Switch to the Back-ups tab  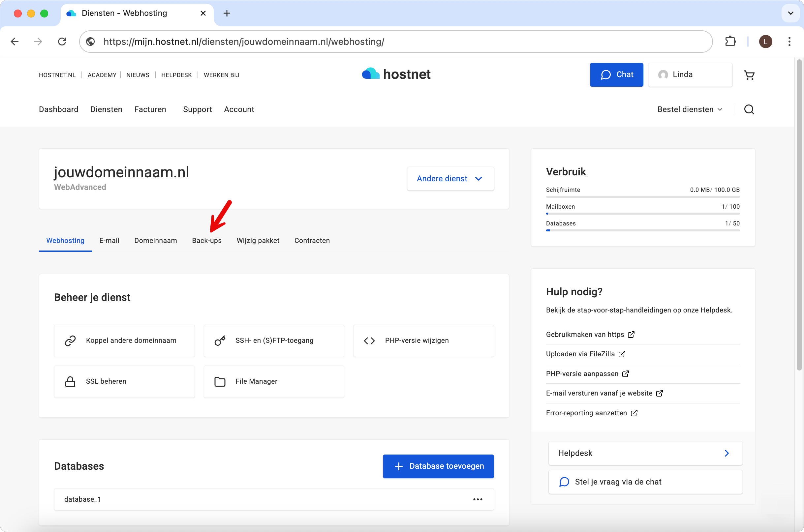(x=207, y=241)
